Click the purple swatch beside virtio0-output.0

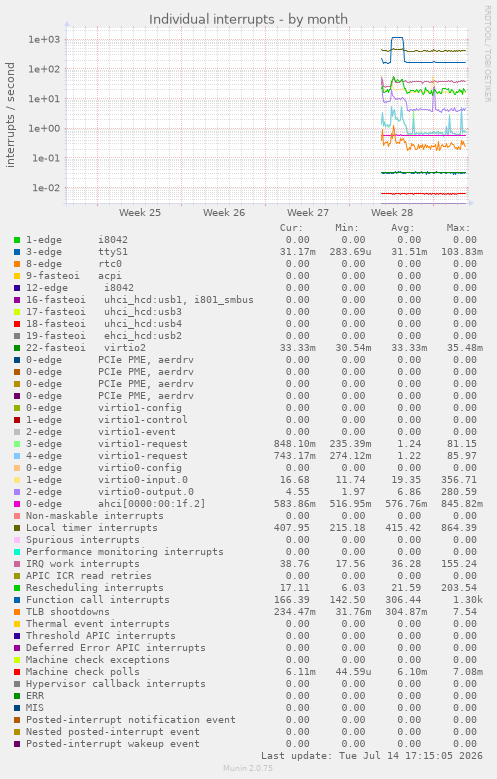(x=17, y=492)
